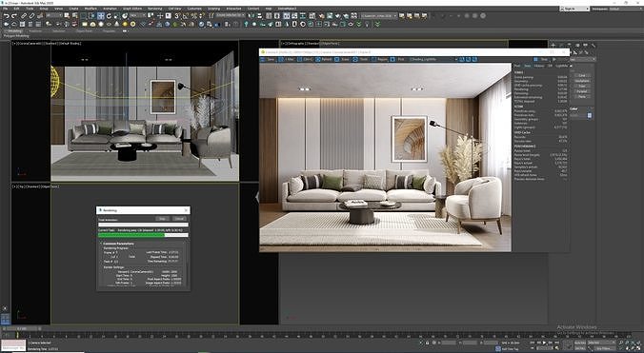Open the Modifiers menu
Screen dimensions: 644x353
91,9
